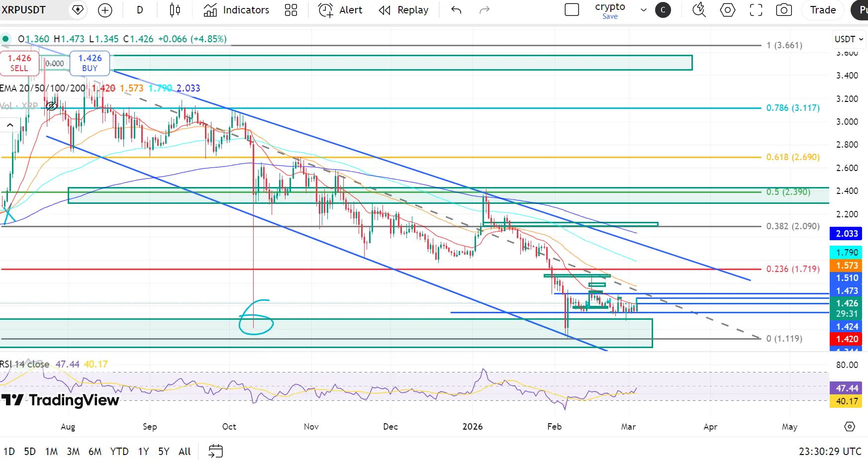Open the Trade panel

click(x=823, y=10)
